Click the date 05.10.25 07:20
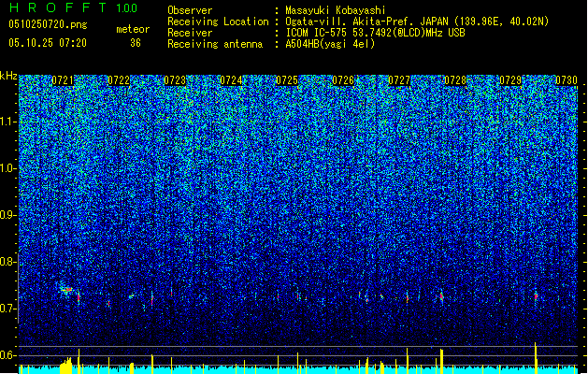Image resolution: width=588 pixels, height=374 pixels. point(48,43)
